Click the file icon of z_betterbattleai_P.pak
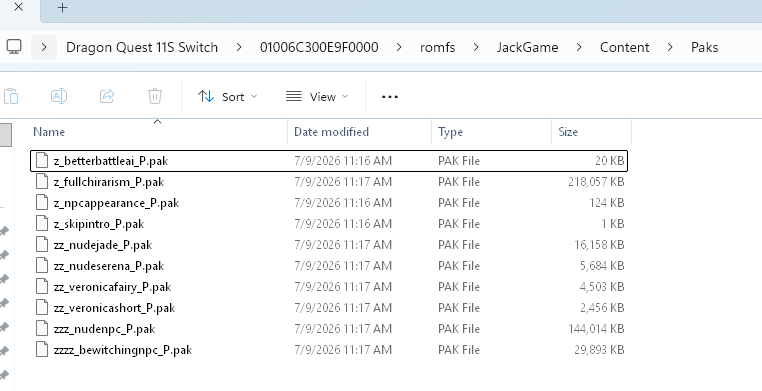The image size is (762, 391). tap(42, 161)
